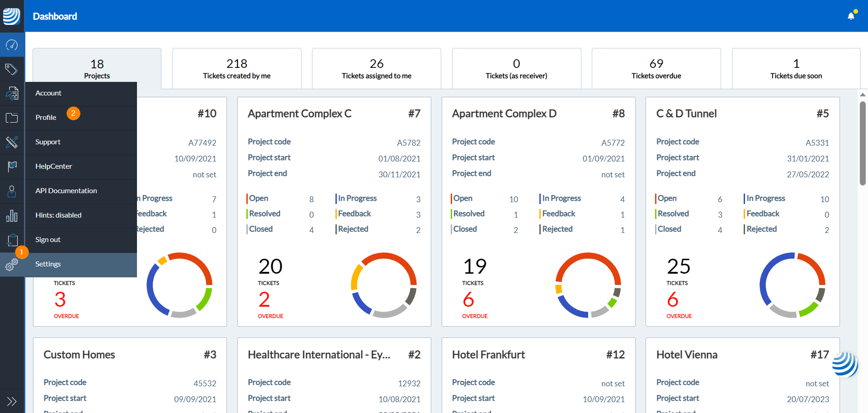Image resolution: width=868 pixels, height=413 pixels.
Task: Click the settings gear sidebar icon
Action: (x=12, y=265)
